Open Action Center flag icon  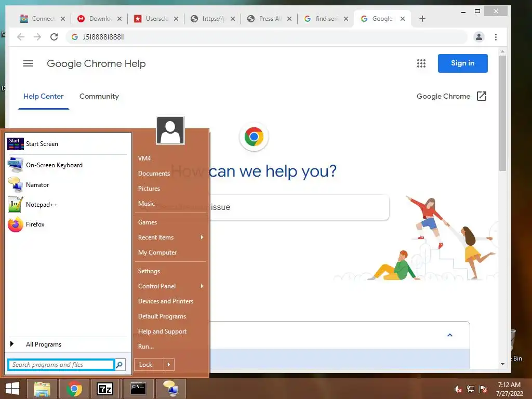[483, 389]
